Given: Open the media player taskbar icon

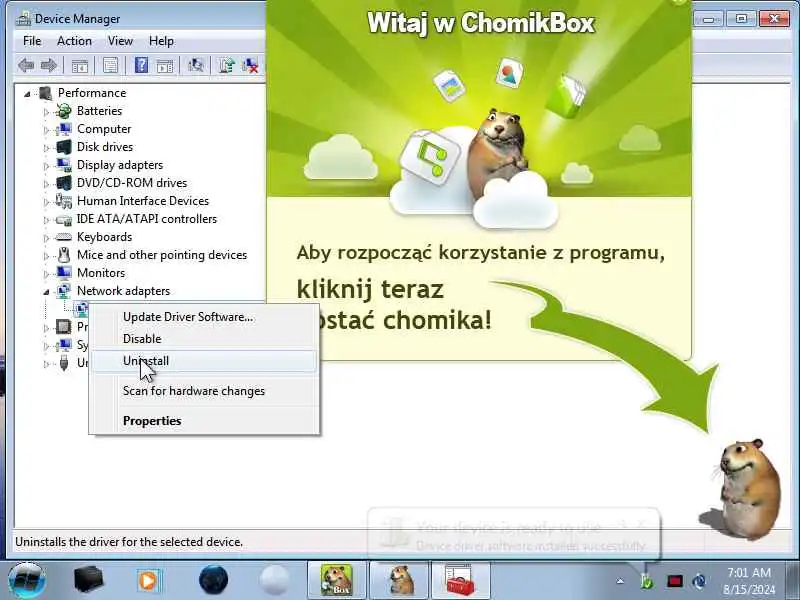Looking at the screenshot, I should pyautogui.click(x=149, y=581).
